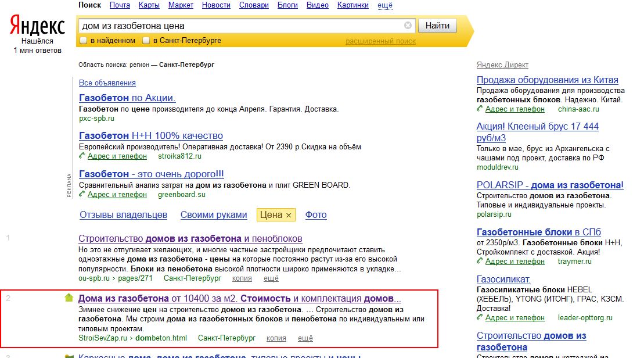
Task: Open the cached 'копия' of ou-spb.ru result
Action: (x=242, y=278)
